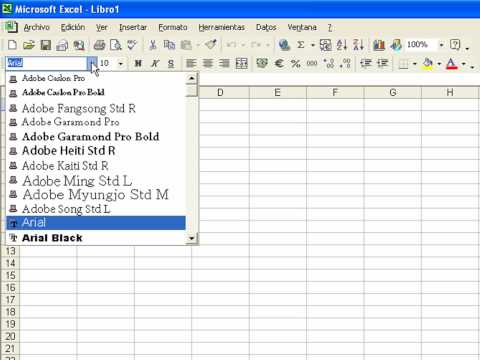This screenshot has height=360, width=480.
Task: Click the Open folder icon
Action: coord(29,45)
